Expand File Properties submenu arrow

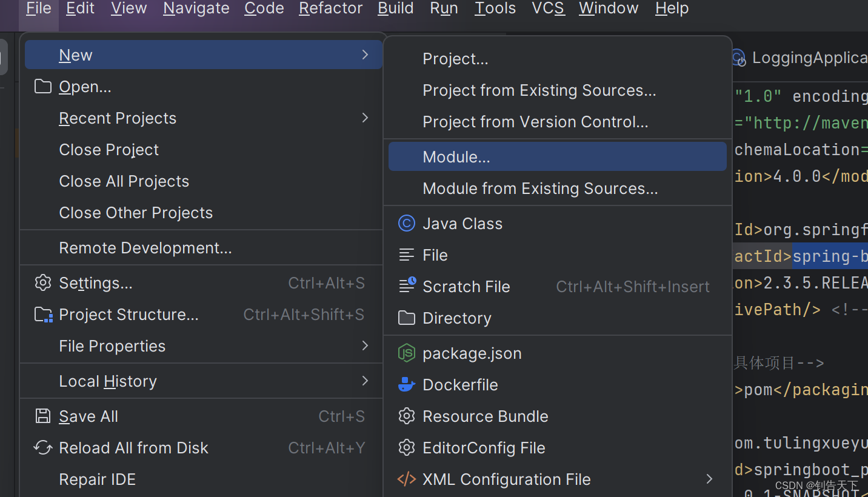click(x=365, y=345)
